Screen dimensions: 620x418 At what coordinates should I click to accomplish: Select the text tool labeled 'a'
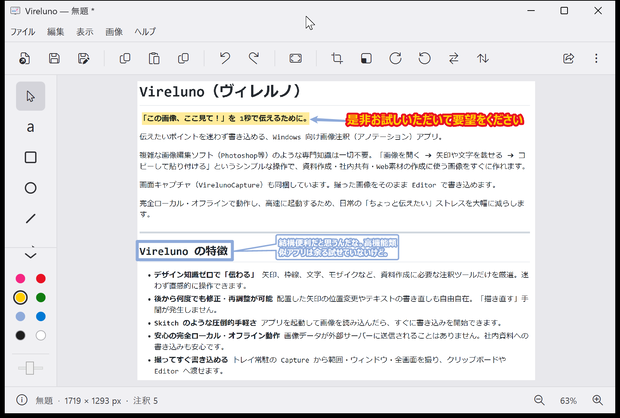coord(30,127)
